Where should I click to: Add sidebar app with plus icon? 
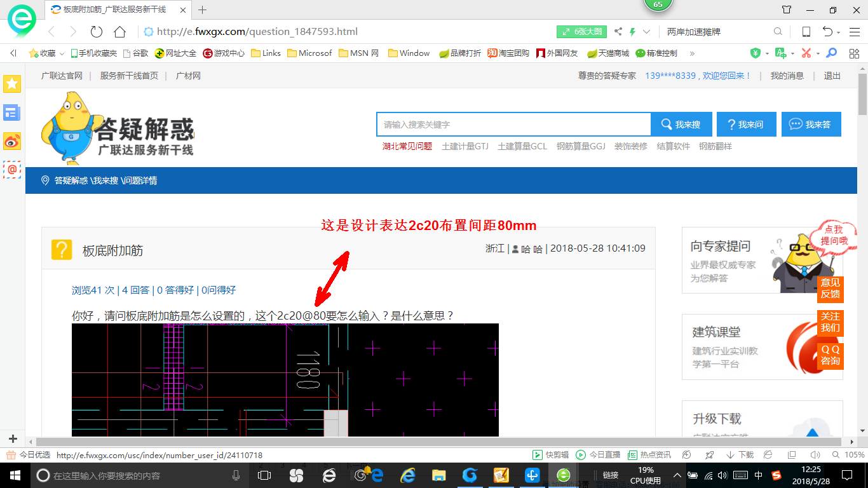[13, 439]
